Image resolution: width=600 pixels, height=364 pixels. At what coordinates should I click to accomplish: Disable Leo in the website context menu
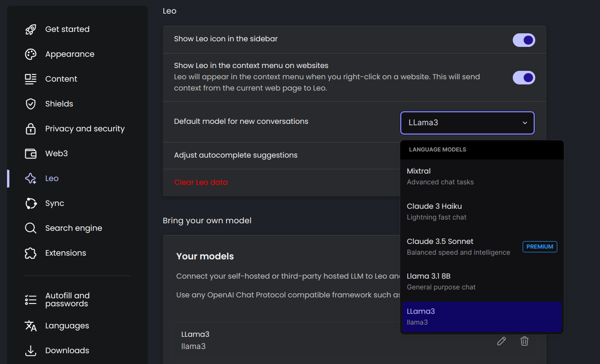point(524,77)
